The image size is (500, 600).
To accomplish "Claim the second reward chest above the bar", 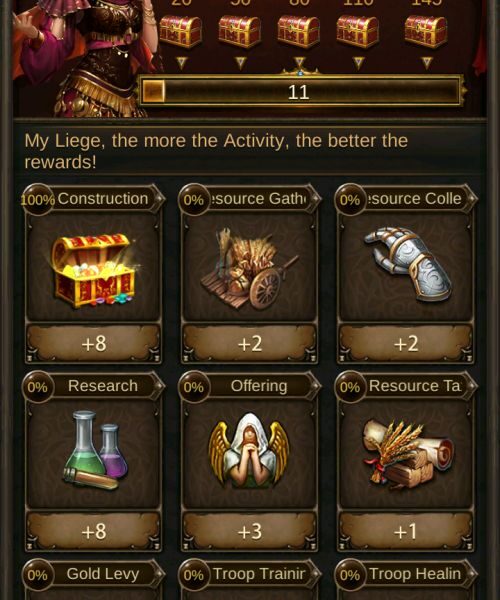I will pyautogui.click(x=239, y=32).
